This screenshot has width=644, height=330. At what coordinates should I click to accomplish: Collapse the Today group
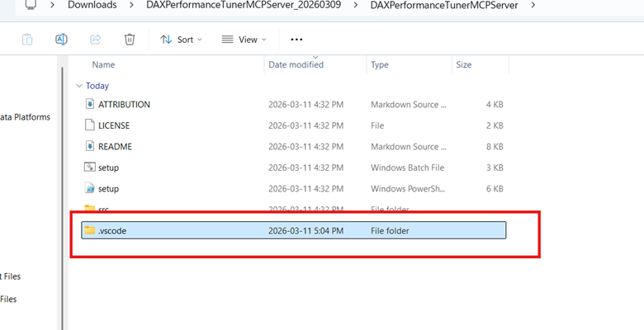coord(79,86)
